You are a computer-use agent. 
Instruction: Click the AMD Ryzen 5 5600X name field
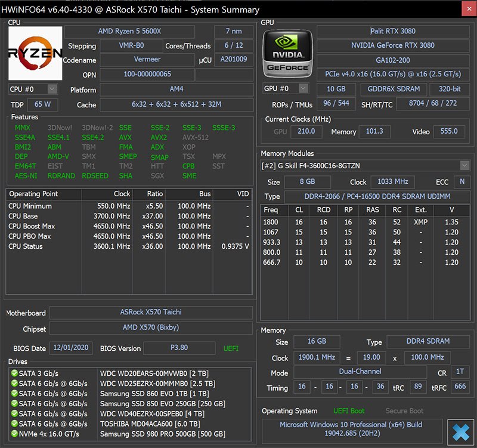(129, 32)
